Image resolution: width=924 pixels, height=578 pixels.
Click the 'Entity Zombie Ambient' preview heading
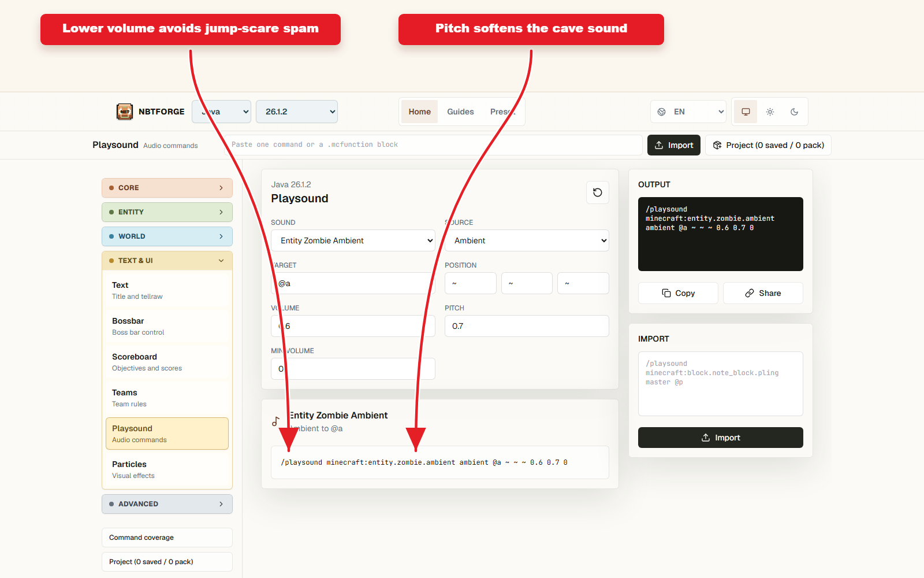338,415
